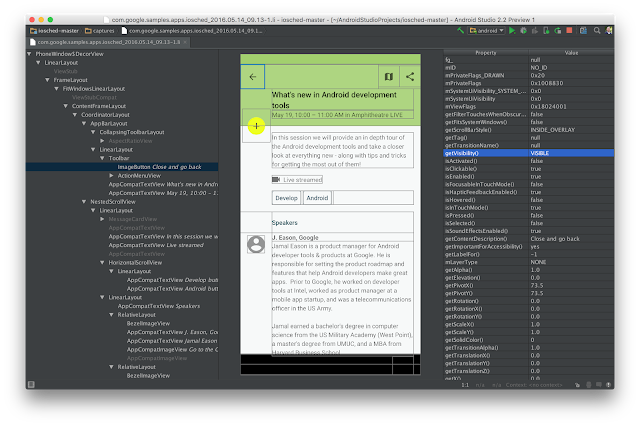Select AppCompatTextView Live streamed row
The width and height of the screenshot is (640, 426).
click(x=156, y=245)
